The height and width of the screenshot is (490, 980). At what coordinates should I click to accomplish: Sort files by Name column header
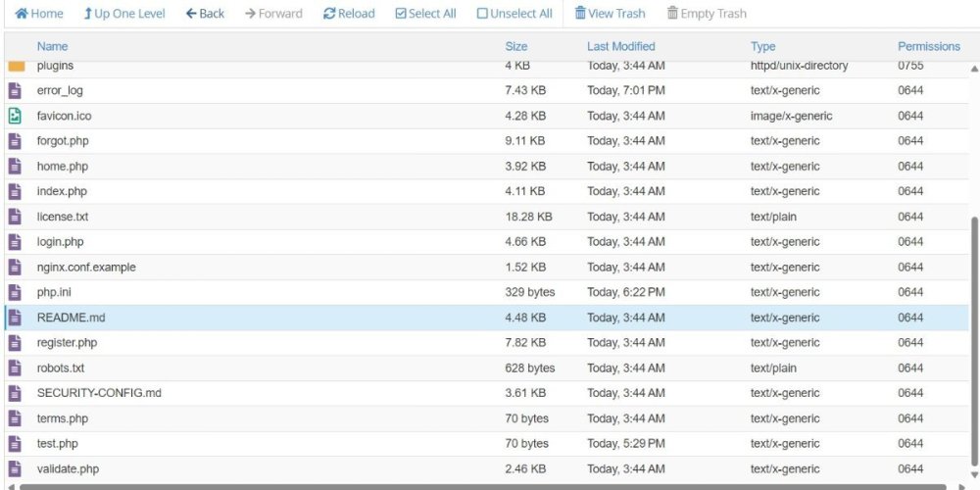52,46
